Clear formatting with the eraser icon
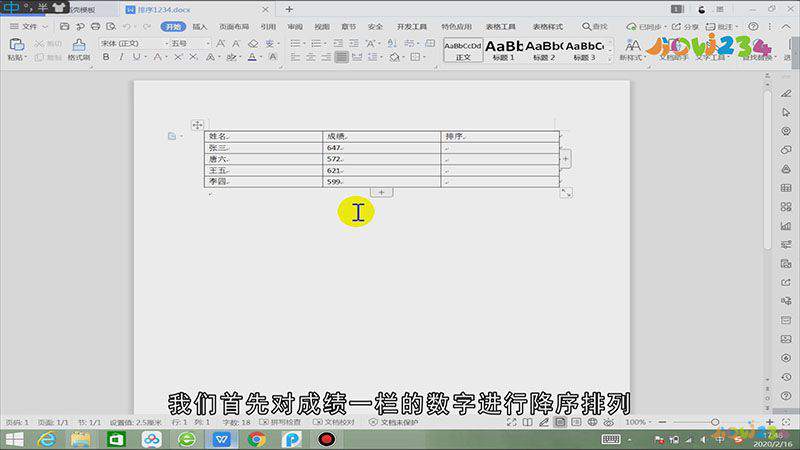Screen dimensions: 800x450 [253, 43]
